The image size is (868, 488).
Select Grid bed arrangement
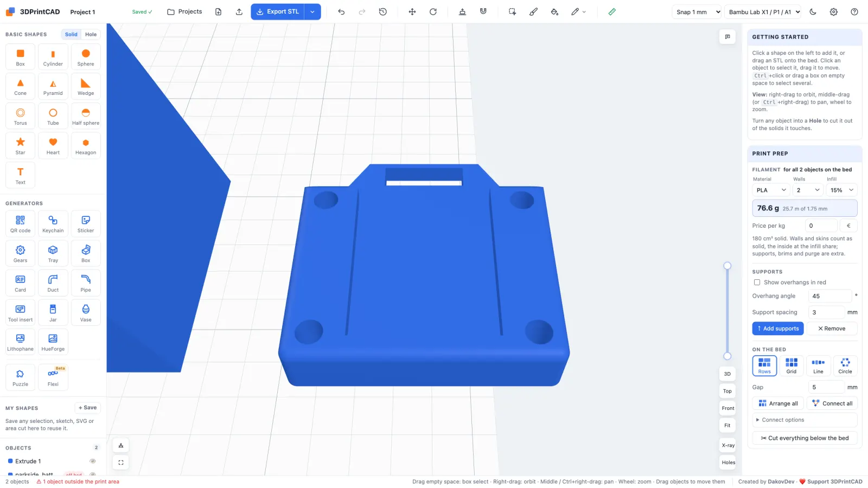(792, 365)
